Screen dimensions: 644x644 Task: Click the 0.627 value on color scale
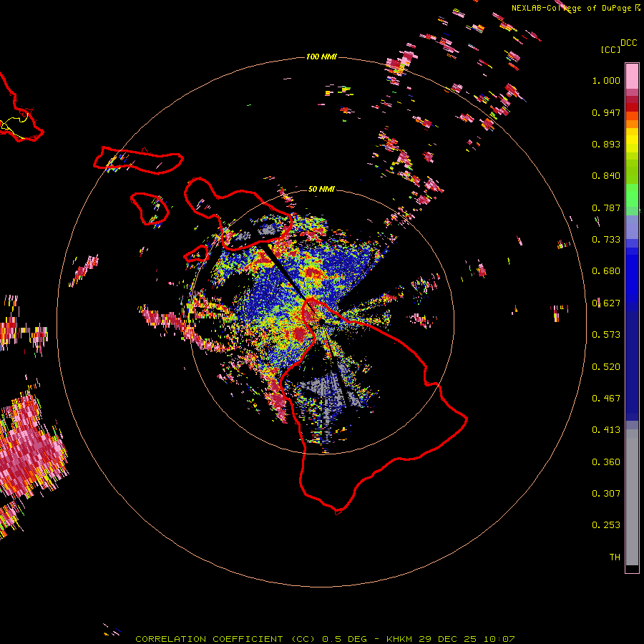[x=606, y=303]
